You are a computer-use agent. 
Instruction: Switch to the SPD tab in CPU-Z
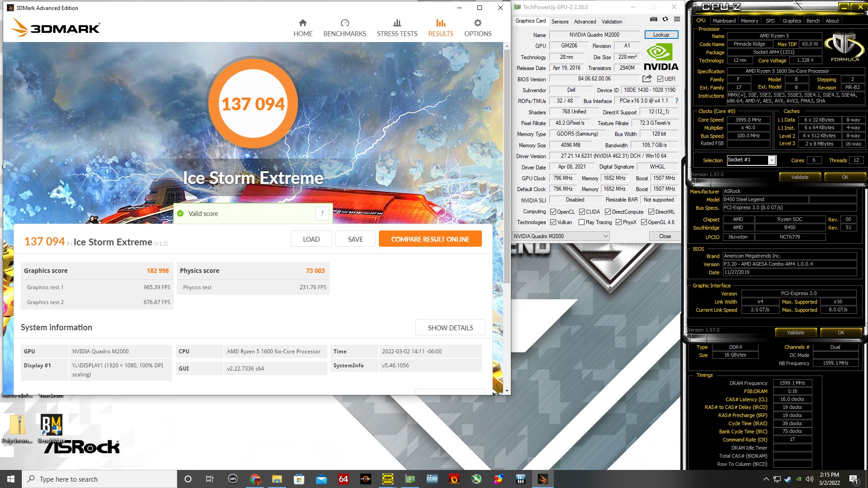coord(770,21)
